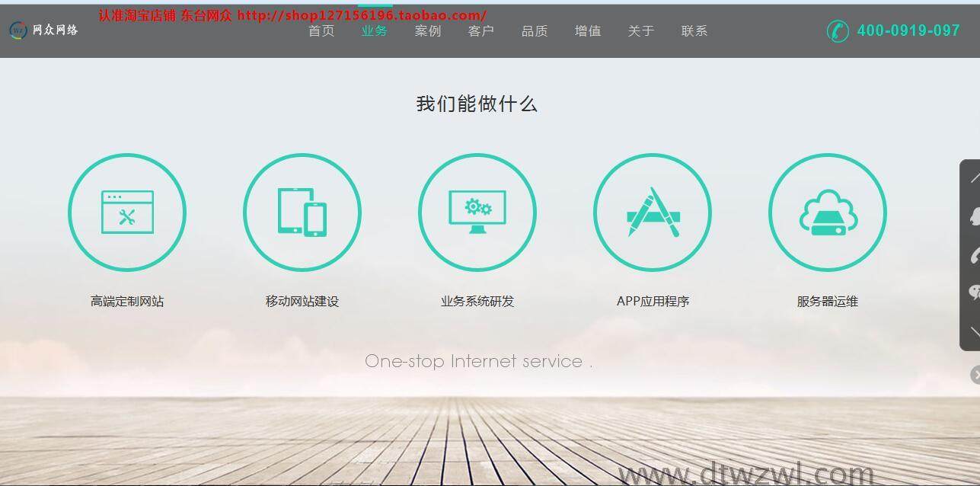Viewport: 980px width, 486px height.
Task: Close the floating sidebar with X button
Action: coord(975,374)
